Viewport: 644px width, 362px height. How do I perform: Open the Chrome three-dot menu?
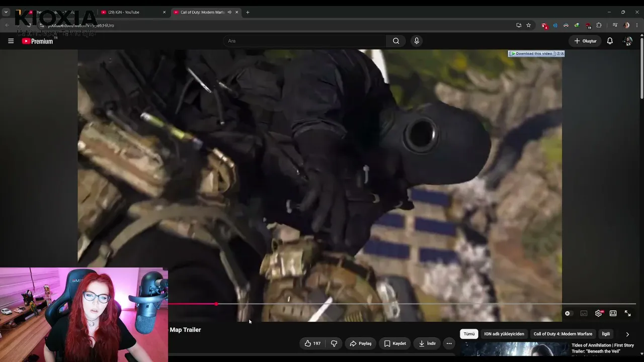coord(637,25)
